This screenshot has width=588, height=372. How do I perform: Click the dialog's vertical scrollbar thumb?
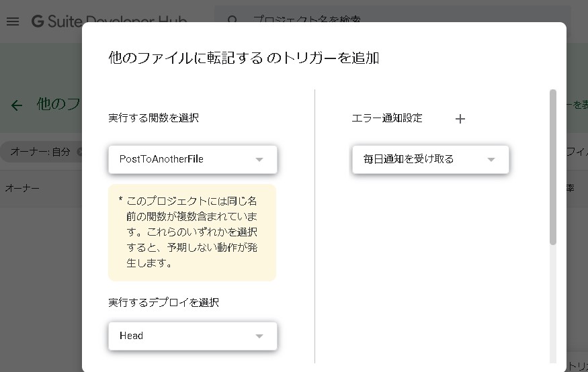[553, 168]
